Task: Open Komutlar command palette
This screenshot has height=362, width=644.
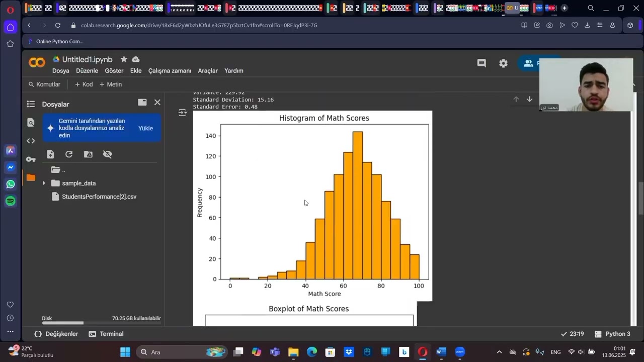Action: click(44, 84)
